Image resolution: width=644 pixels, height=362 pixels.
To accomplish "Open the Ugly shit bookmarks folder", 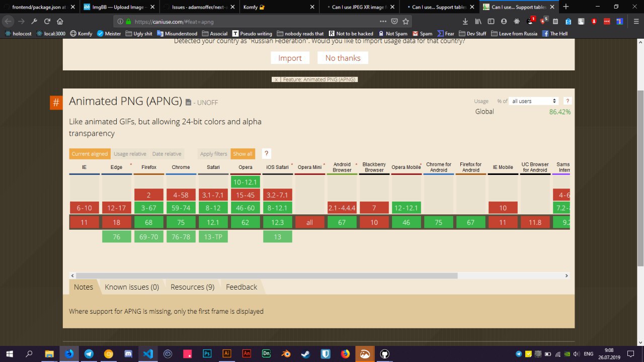I will pos(139,34).
